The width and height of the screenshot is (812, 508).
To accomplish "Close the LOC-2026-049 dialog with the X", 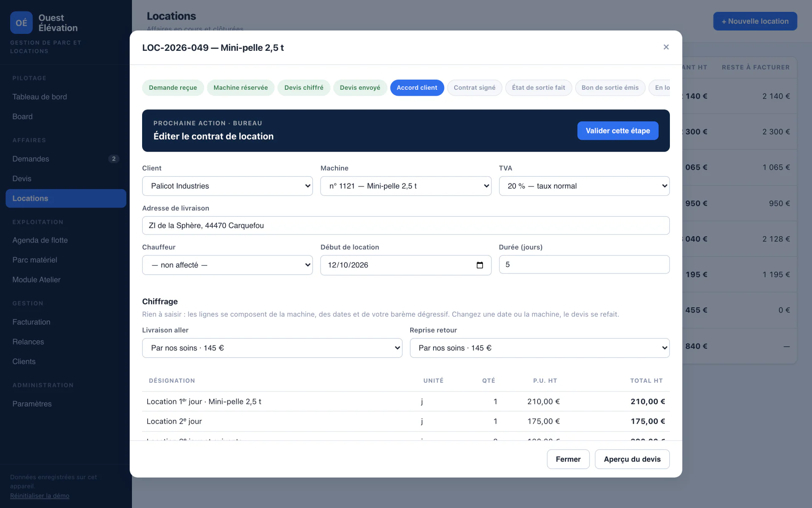I will point(666,47).
